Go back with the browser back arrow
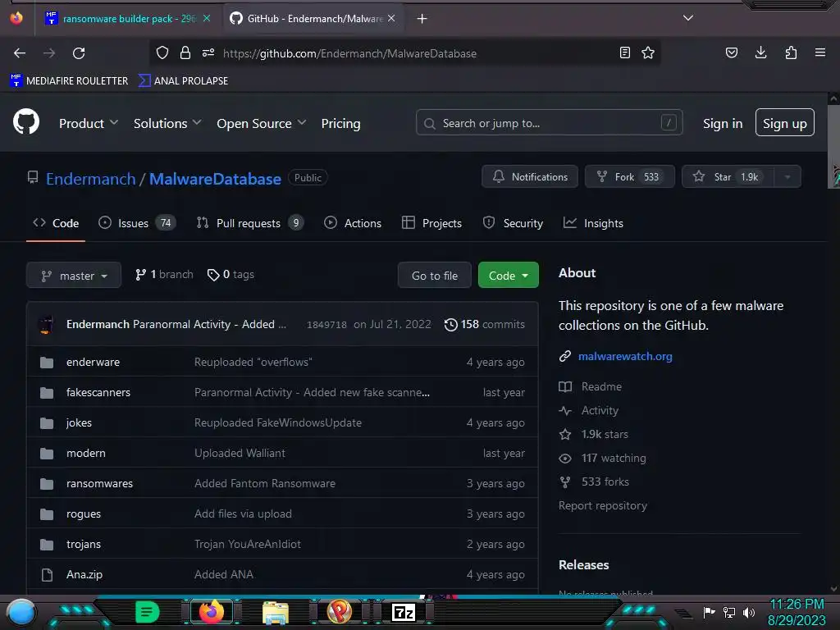The image size is (840, 630). [20, 53]
